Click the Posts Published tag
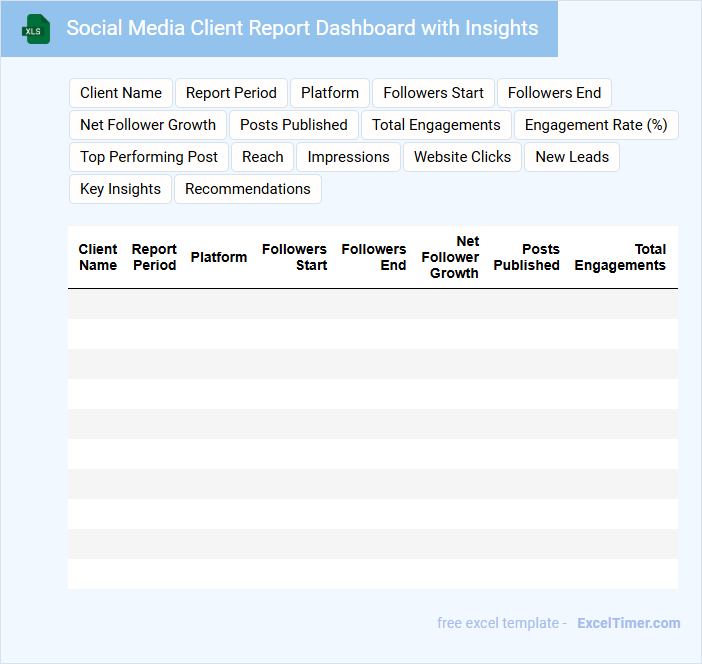The image size is (702, 664). pyautogui.click(x=294, y=125)
